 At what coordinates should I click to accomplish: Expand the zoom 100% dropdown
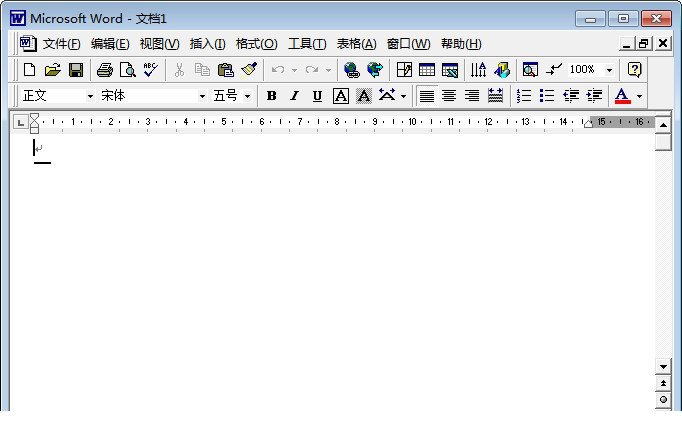[x=609, y=70]
